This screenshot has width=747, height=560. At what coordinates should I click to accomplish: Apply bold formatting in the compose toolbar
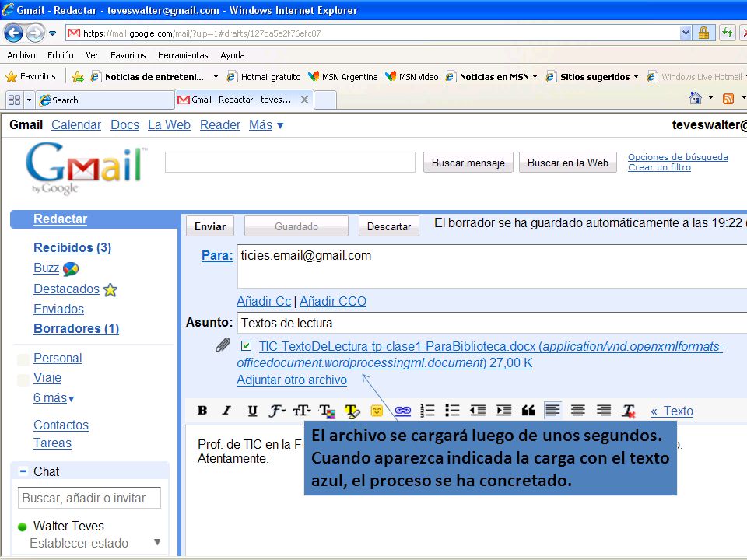[x=202, y=410]
